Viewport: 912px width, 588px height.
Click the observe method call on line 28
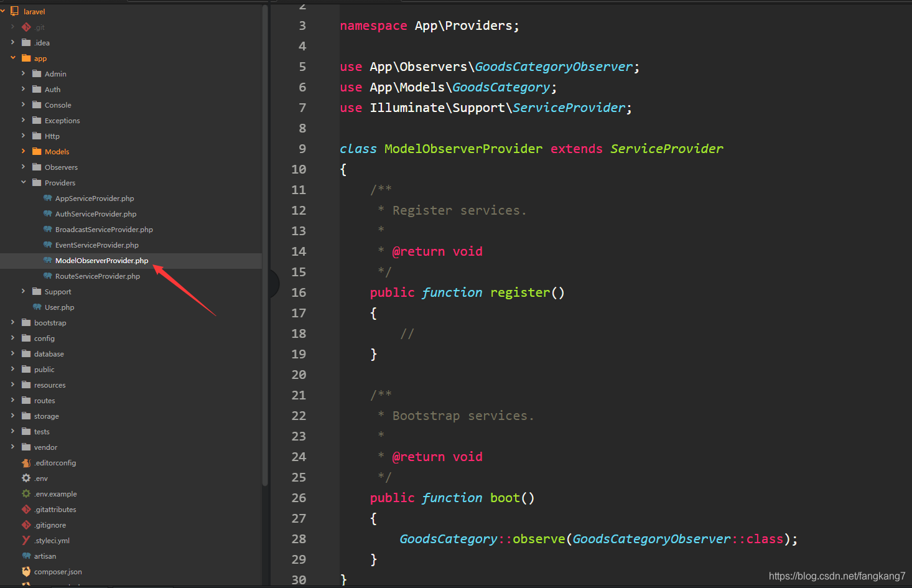pos(539,539)
